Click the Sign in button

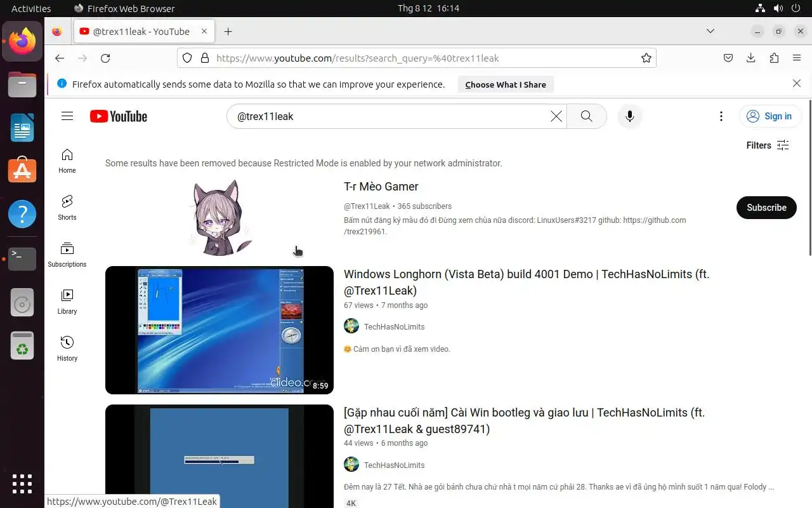(x=770, y=116)
